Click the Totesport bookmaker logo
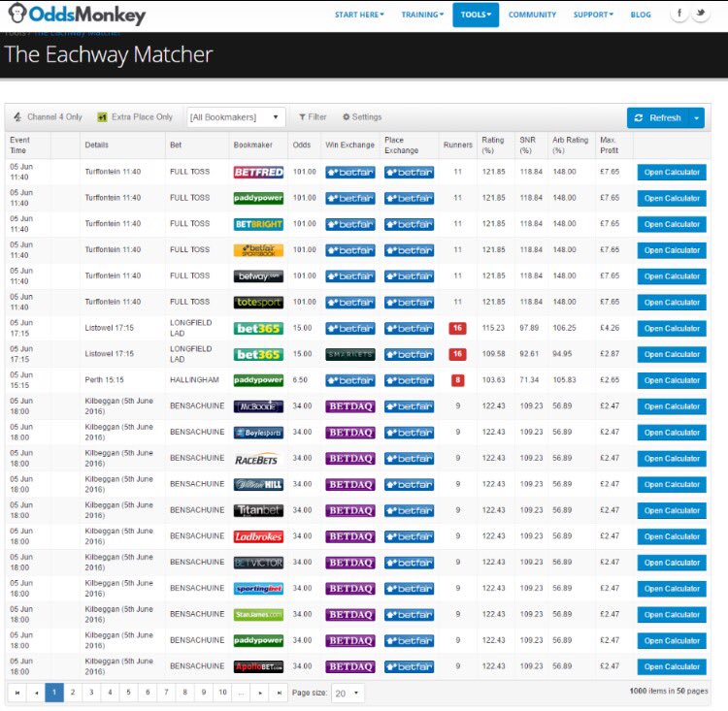The image size is (728, 711). pyautogui.click(x=258, y=303)
